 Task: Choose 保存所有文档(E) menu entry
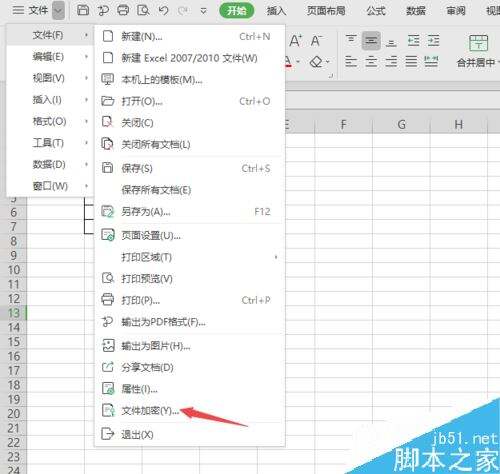[190, 190]
